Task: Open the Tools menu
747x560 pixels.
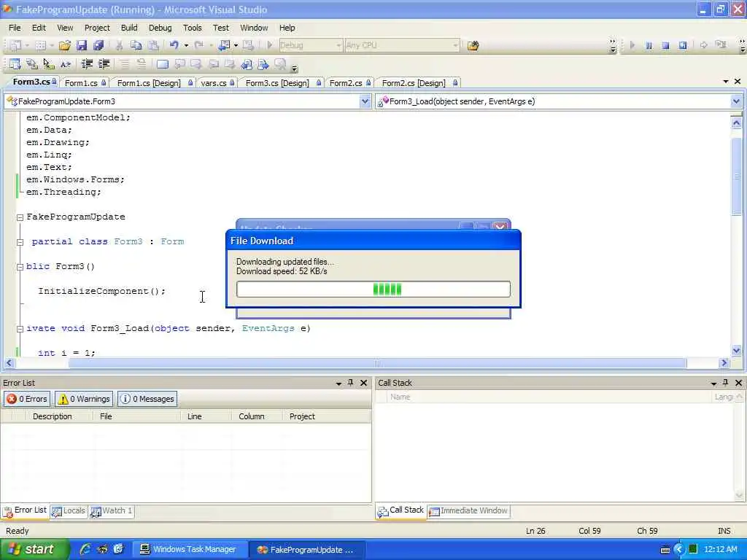Action: [193, 28]
